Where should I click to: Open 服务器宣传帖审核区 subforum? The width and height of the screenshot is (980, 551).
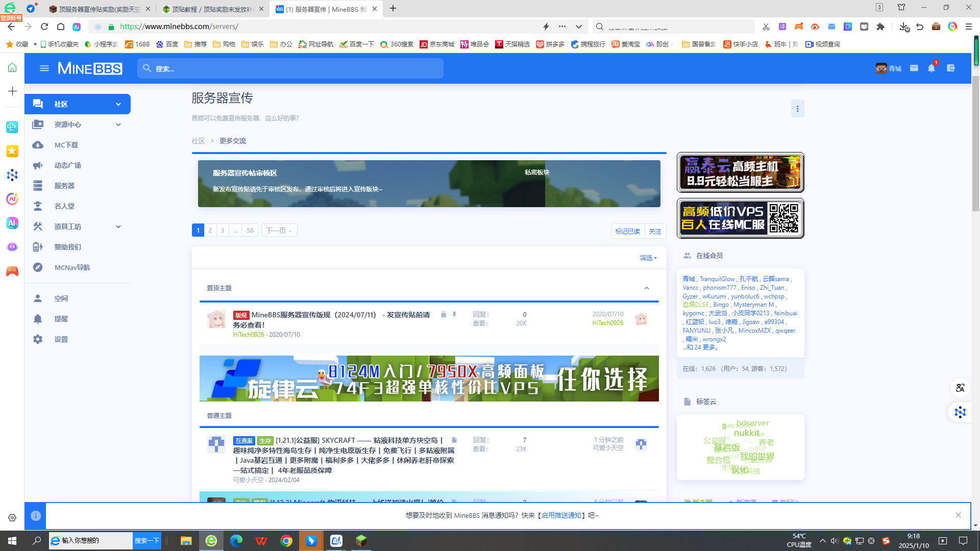245,173
